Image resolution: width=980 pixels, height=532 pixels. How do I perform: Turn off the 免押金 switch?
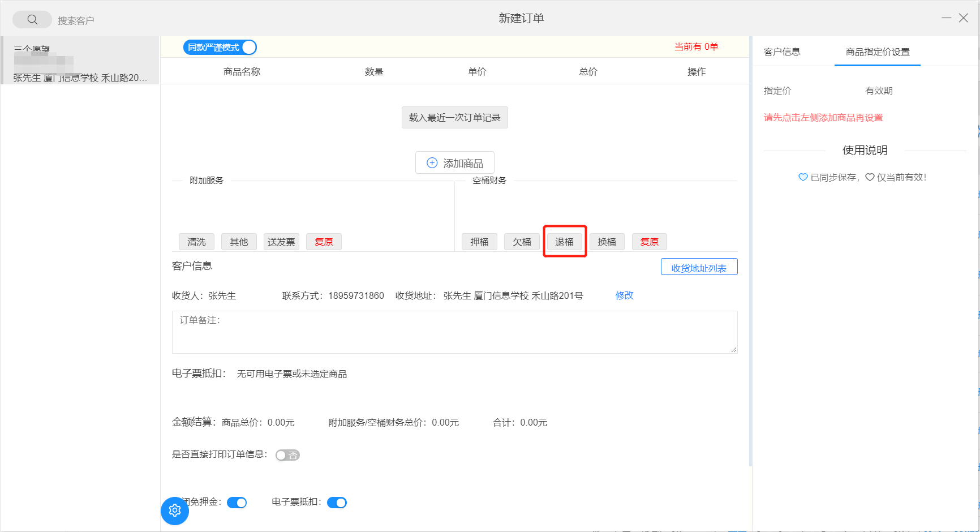coord(237,503)
